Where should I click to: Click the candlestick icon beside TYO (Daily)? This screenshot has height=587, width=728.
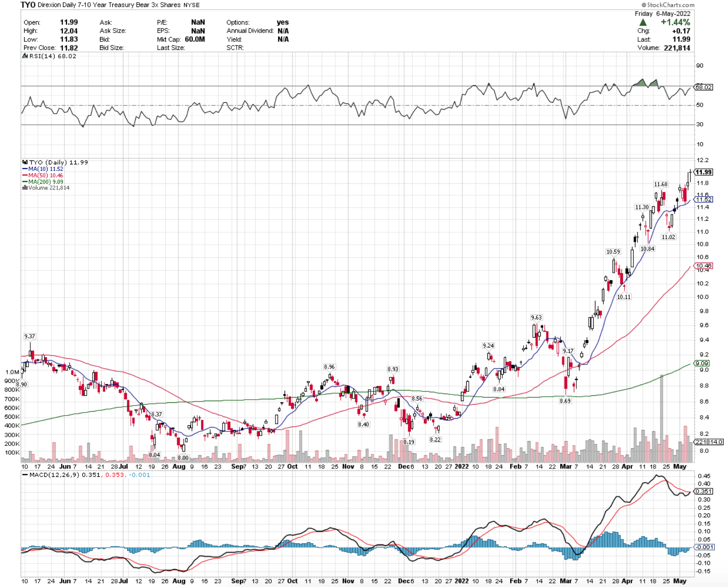[x=25, y=162]
